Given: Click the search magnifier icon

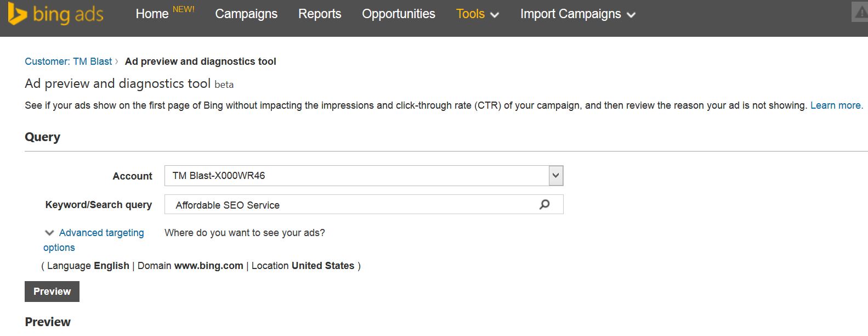Looking at the screenshot, I should pyautogui.click(x=544, y=205).
